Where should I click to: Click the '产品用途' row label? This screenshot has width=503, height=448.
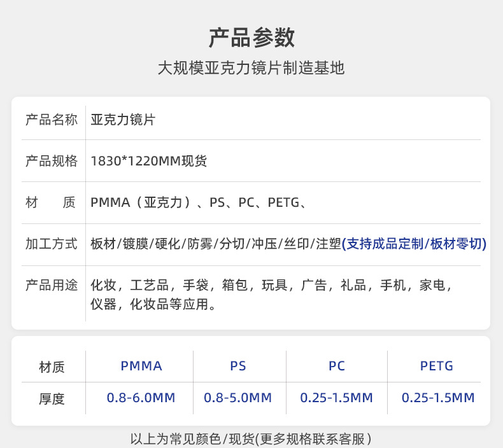pyautogui.click(x=52, y=284)
